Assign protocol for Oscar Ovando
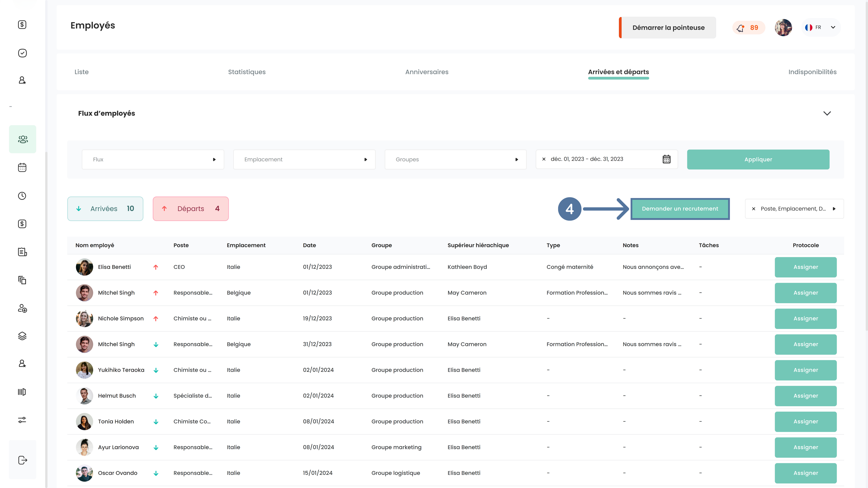This screenshot has width=868, height=488. click(805, 473)
